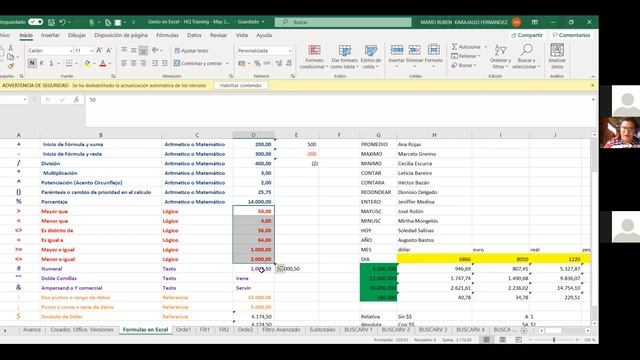Viewport: 640px width, 360px height.
Task: Open the Fórmulas ribbon tab
Action: point(167,35)
